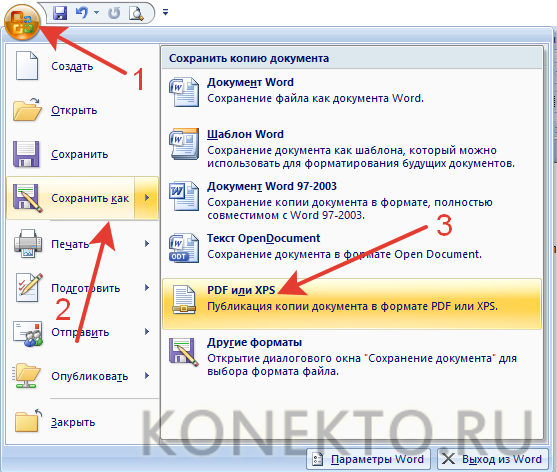Image resolution: width=557 pixels, height=472 pixels.
Task: Click description 'Сохранение документа в формате Open Document.'
Action: point(345,254)
